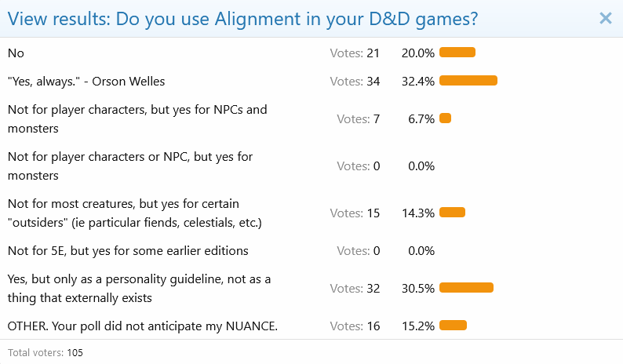Image resolution: width=623 pixels, height=364 pixels.
Task: Click the 32.4% orange result bar
Action: coord(468,81)
